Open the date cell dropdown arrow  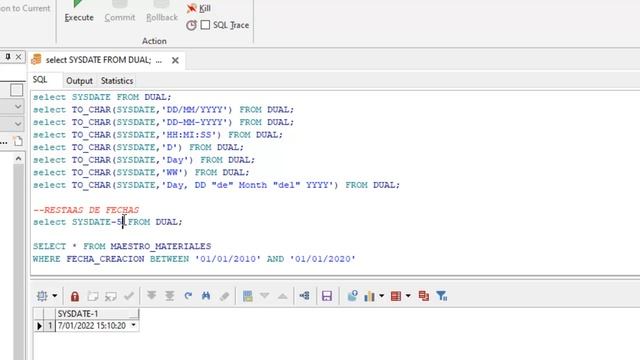[x=133, y=325]
